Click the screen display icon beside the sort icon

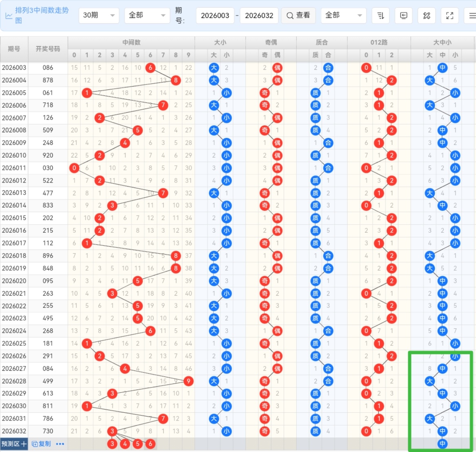click(403, 16)
